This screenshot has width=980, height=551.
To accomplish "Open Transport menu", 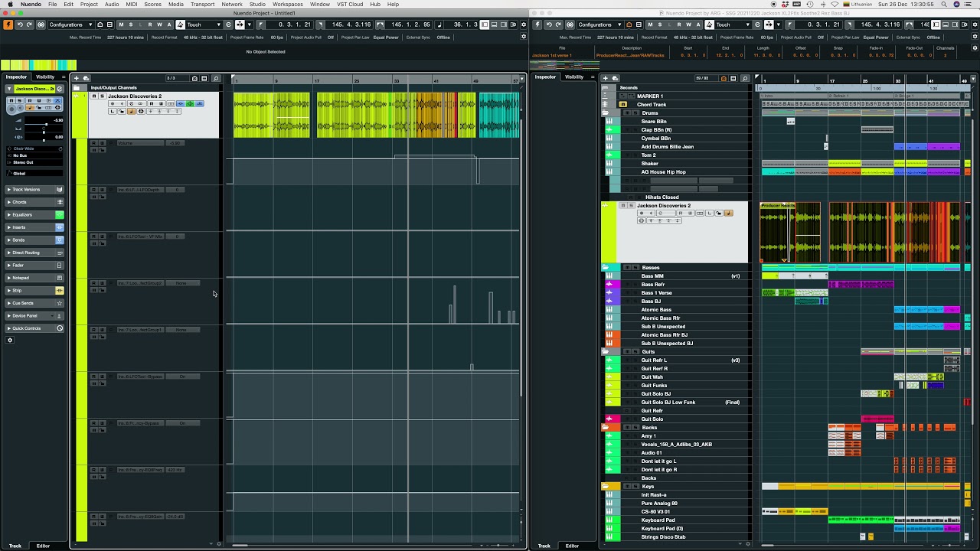I will [202, 4].
